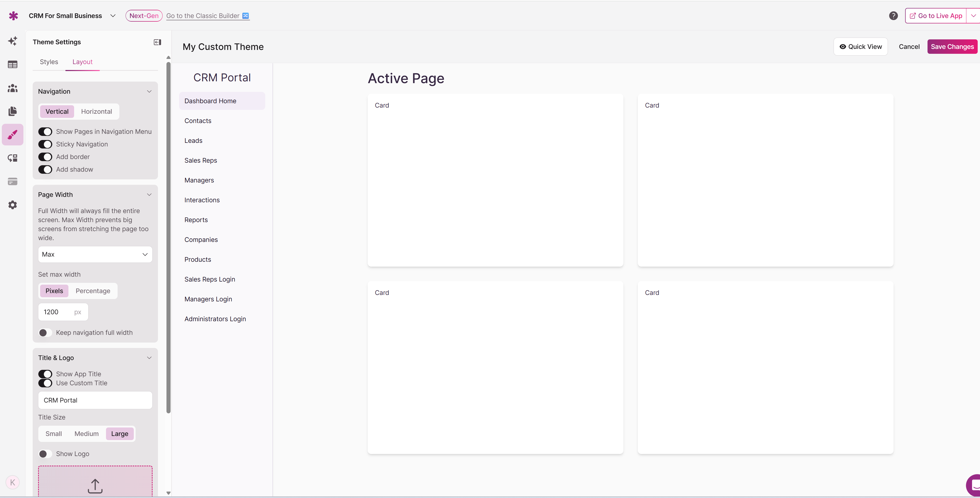980x498 pixels.
Task: Select Horizontal navigation option
Action: coord(97,111)
